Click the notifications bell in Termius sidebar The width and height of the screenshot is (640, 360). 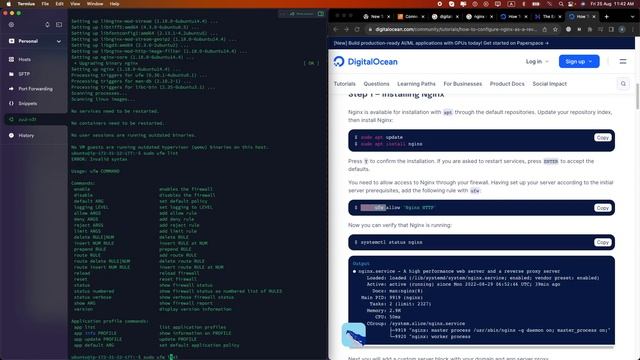47,24
